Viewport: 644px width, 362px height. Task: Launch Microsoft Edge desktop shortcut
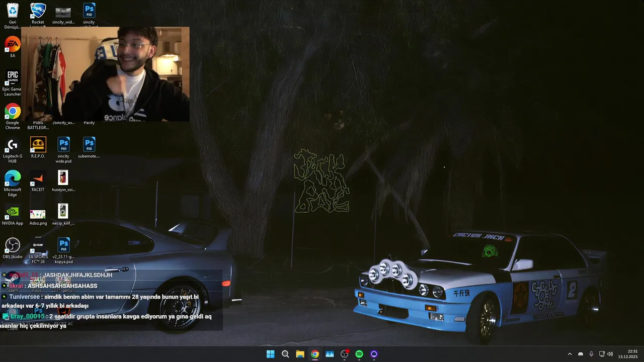(x=13, y=184)
